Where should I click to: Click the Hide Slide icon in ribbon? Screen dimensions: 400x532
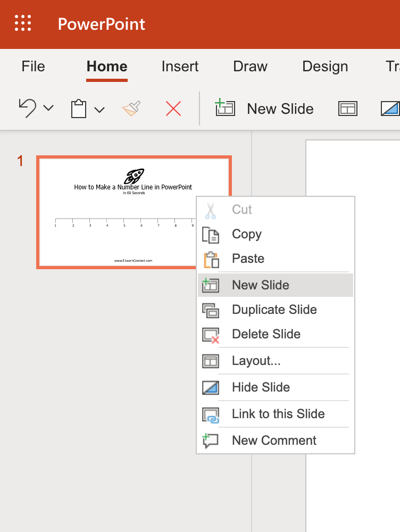click(390, 109)
